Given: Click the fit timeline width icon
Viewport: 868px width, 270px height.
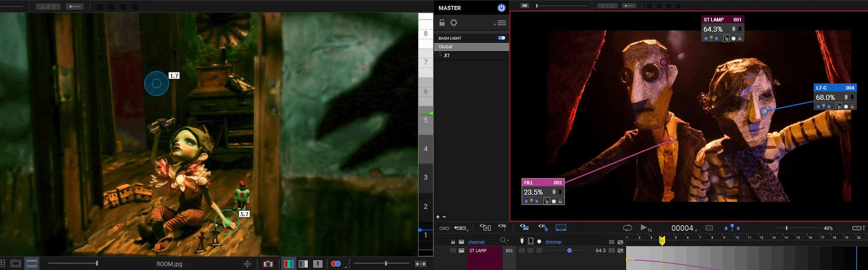Looking at the screenshot, I should click(x=858, y=228).
